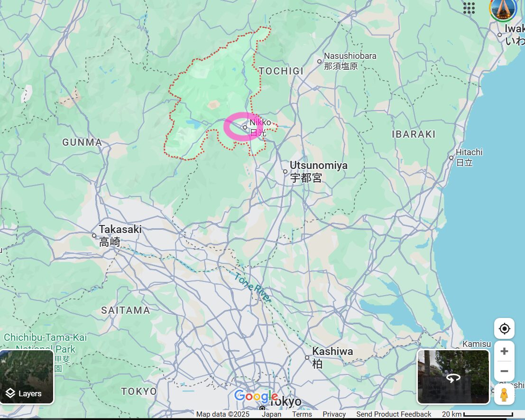Open the Google apps grid
525x420 pixels.
tap(469, 8)
